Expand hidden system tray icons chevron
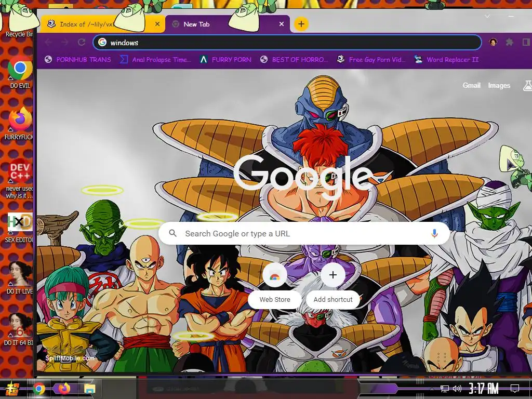This screenshot has width=532, height=399. tap(432, 389)
